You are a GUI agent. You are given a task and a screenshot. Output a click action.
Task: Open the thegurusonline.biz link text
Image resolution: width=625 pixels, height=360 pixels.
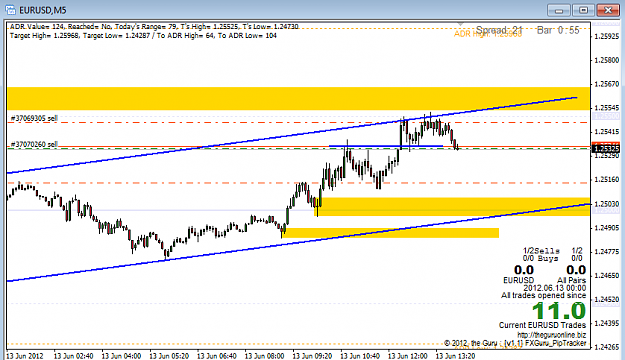[552, 335]
